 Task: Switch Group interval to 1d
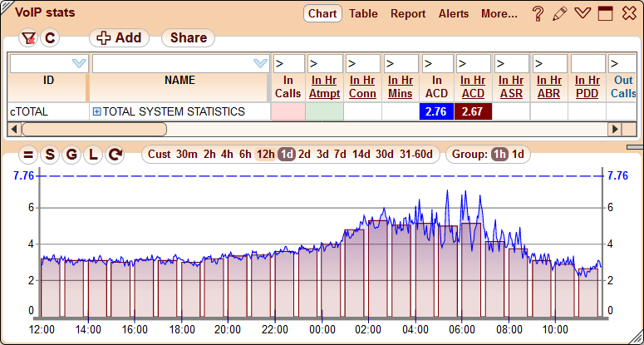coord(518,154)
